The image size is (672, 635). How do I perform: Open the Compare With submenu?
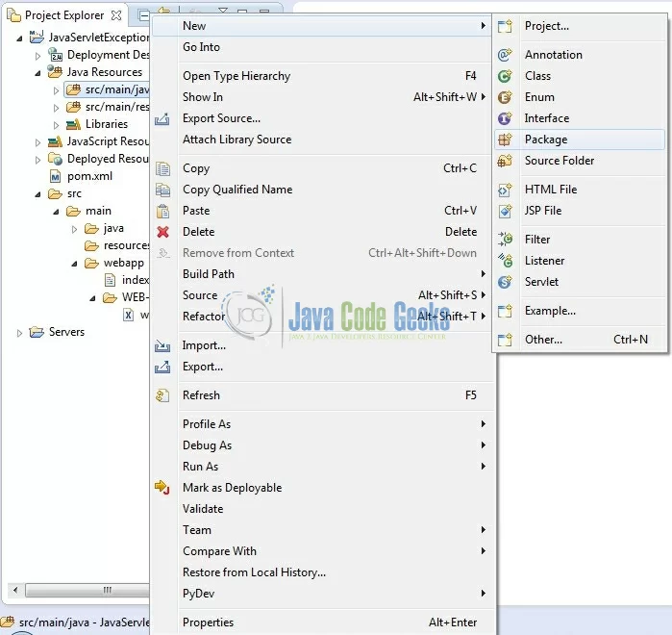[x=321, y=551]
